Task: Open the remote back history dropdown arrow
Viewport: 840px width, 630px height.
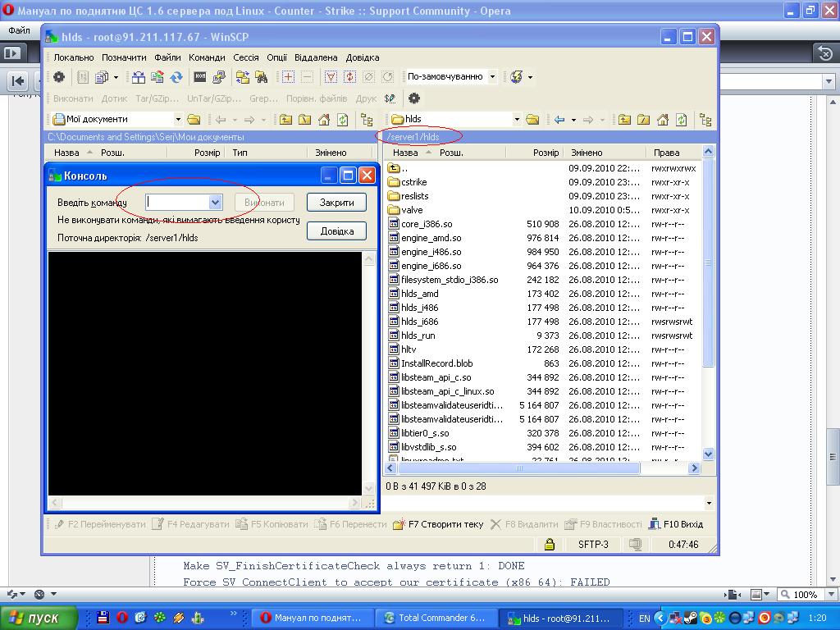Action: 573,120
